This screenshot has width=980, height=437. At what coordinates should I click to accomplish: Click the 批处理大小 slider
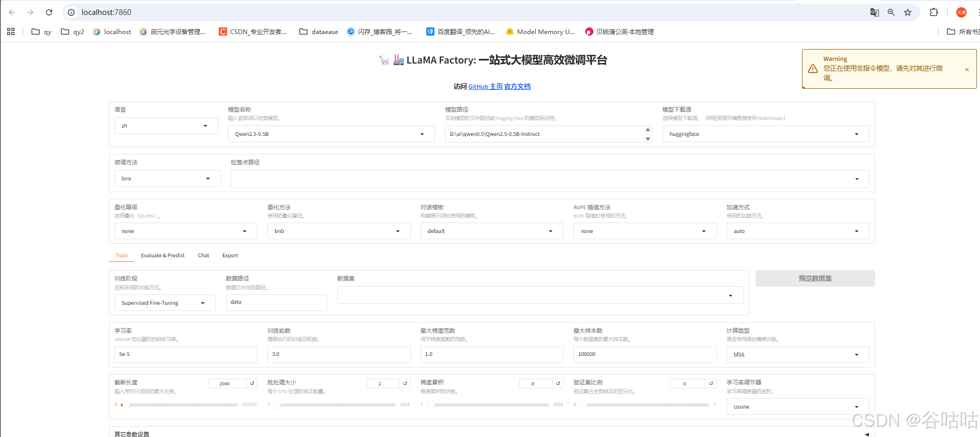tap(335, 405)
